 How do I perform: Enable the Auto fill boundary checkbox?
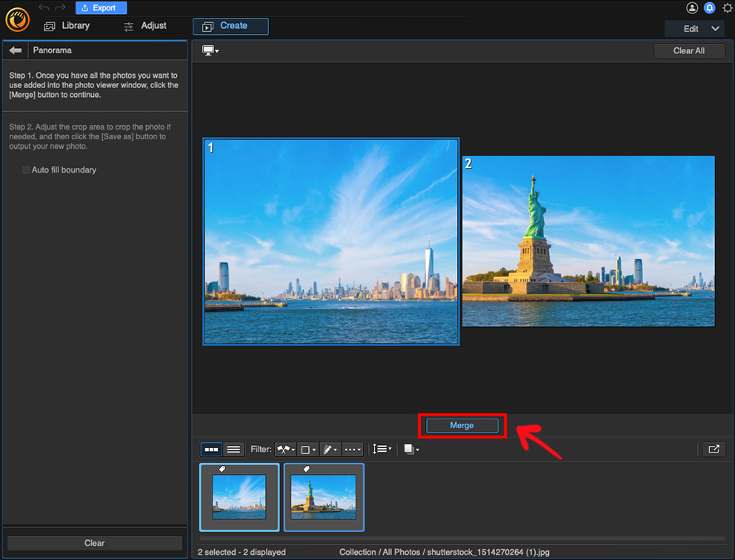[x=26, y=170]
